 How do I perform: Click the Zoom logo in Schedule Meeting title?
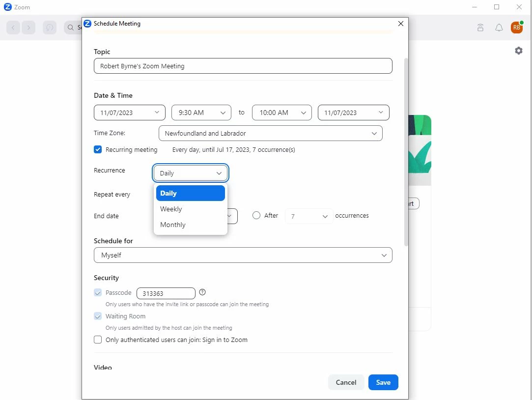tap(87, 24)
